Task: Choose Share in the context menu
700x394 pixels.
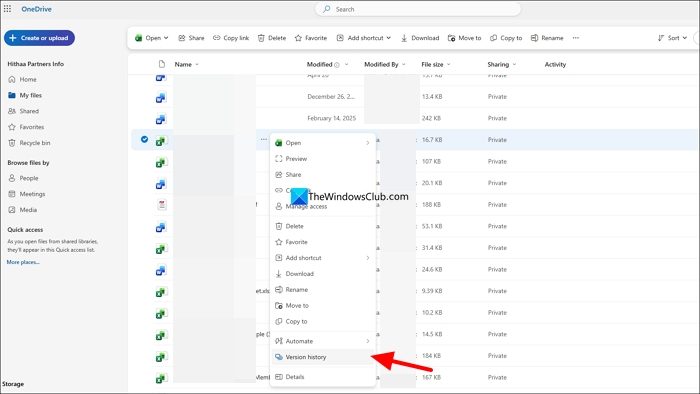Action: (323, 174)
